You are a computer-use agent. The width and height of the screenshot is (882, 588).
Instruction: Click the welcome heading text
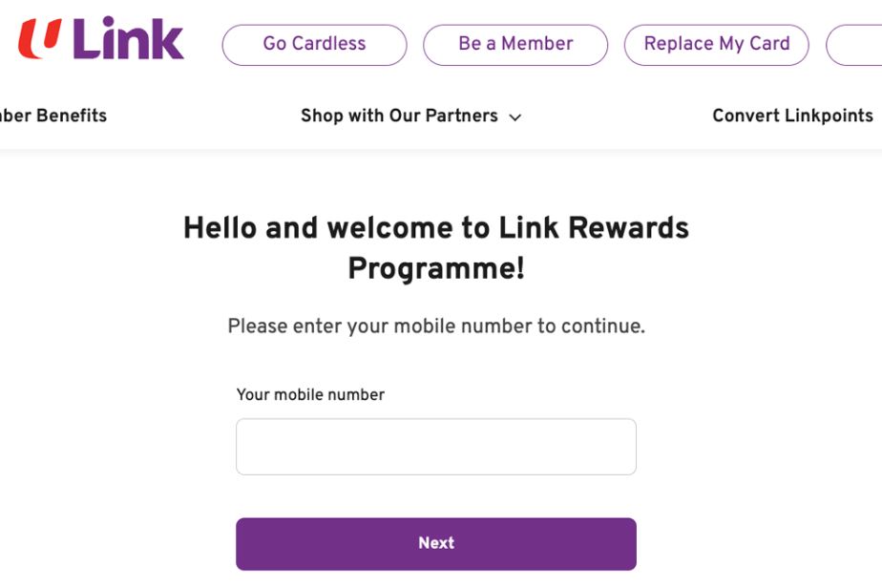tap(435, 248)
